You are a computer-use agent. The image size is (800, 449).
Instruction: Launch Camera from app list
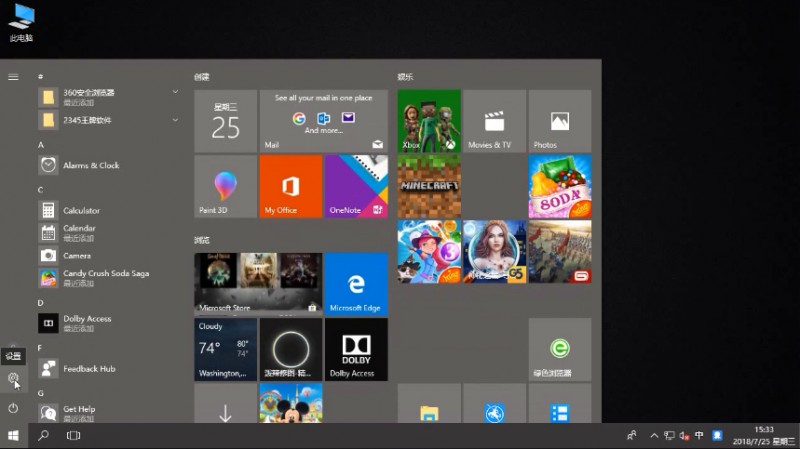[108, 255]
